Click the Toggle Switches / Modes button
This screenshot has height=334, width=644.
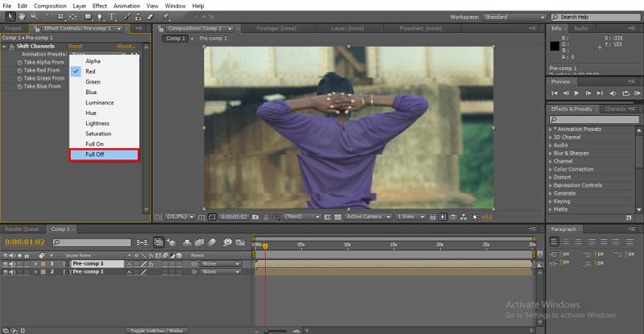[156, 330]
